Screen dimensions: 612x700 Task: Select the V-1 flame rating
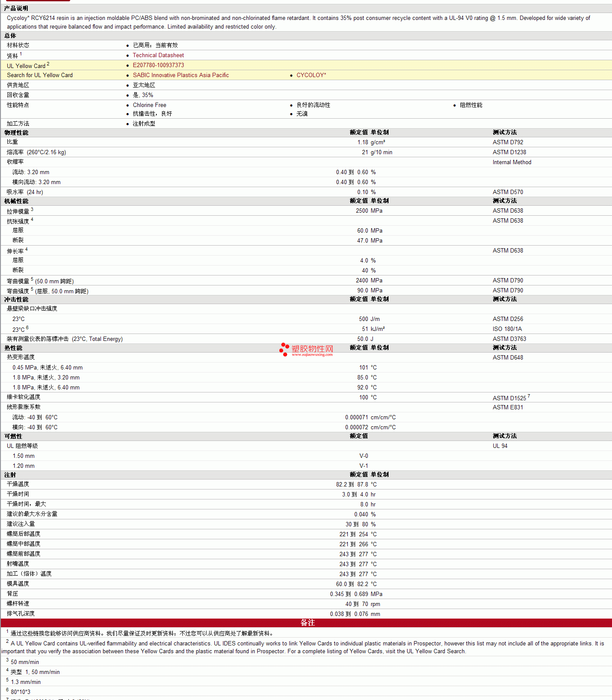[364, 466]
